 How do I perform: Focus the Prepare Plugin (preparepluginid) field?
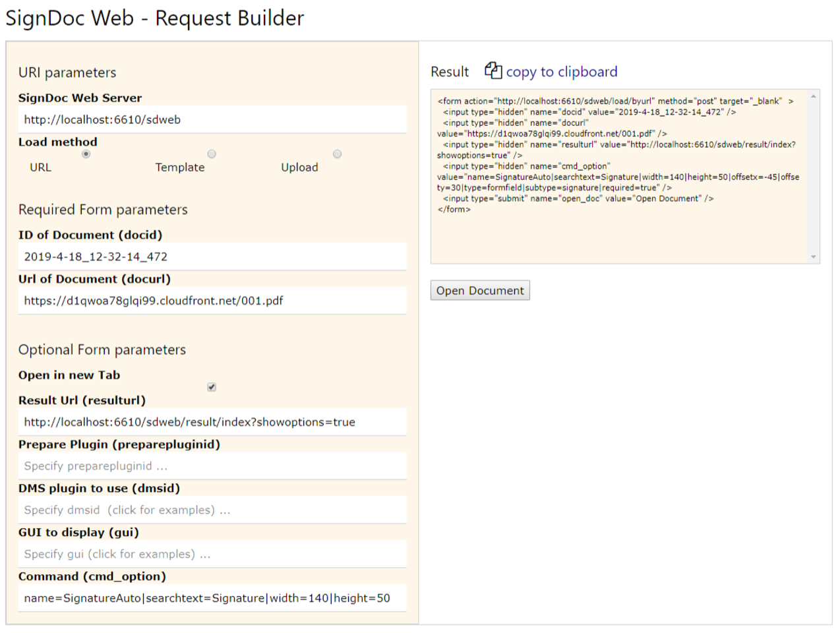coord(212,466)
